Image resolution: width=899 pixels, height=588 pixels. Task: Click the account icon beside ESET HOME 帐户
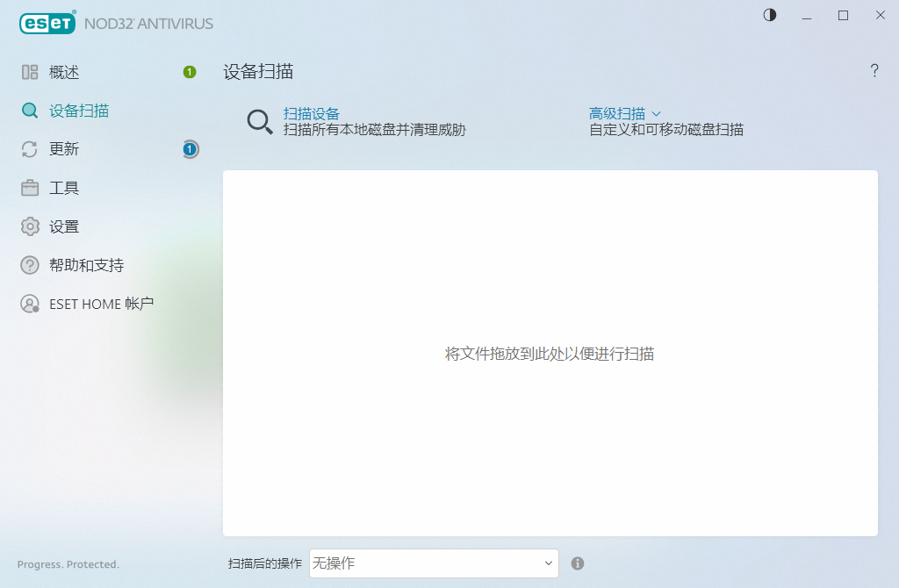point(30,304)
